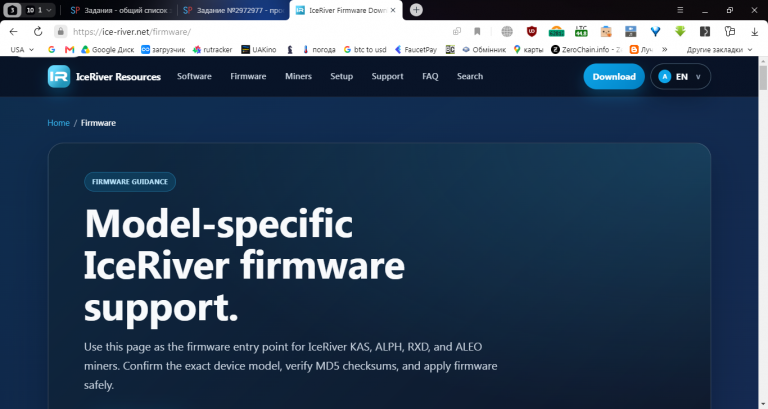768x409 pixels.
Task: Expand the USA bookmark folder
Action: click(x=22, y=49)
